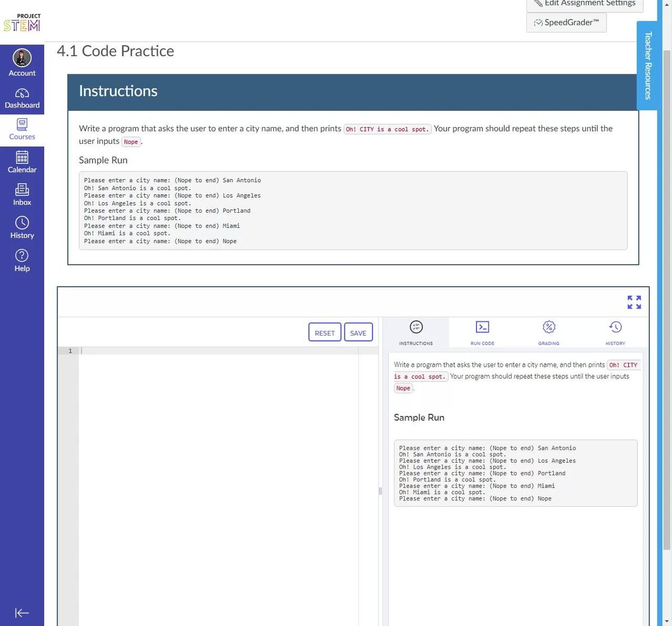The width and height of the screenshot is (672, 626).
Task: Open the Account avatar menu
Action: pos(22,62)
